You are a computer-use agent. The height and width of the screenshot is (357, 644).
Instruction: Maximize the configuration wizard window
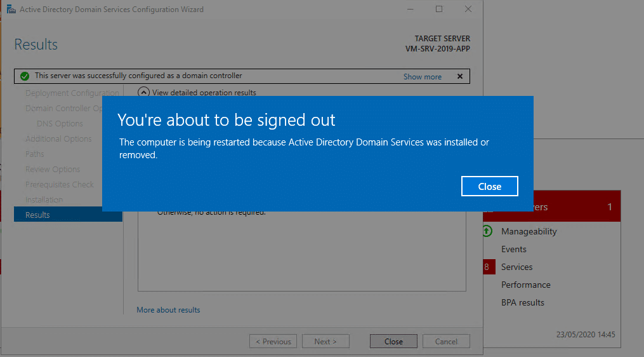click(x=439, y=9)
